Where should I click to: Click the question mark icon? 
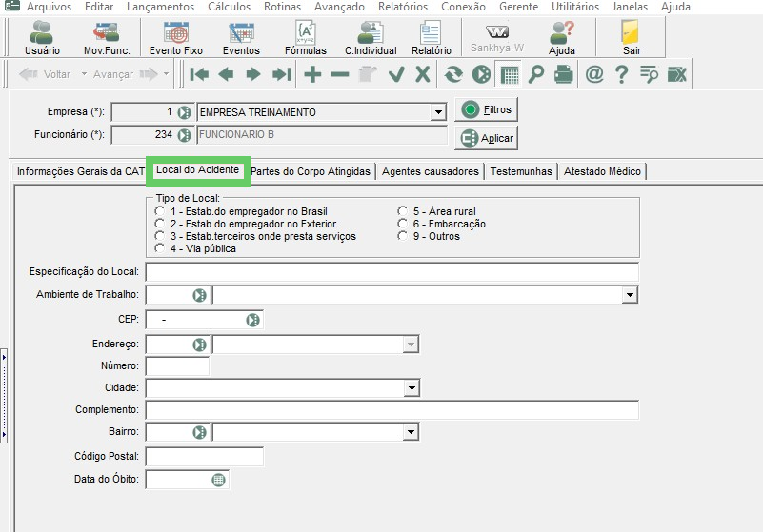(x=621, y=74)
